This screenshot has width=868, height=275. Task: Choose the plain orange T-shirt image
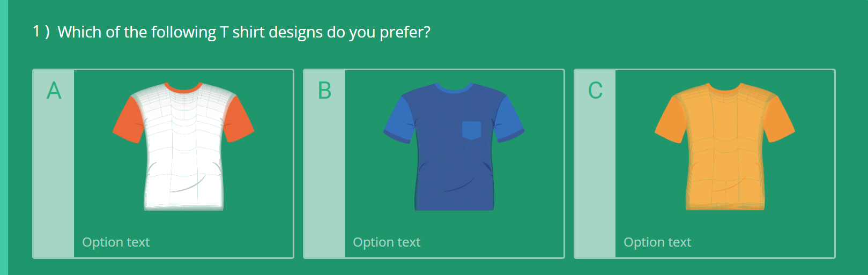tap(725, 146)
